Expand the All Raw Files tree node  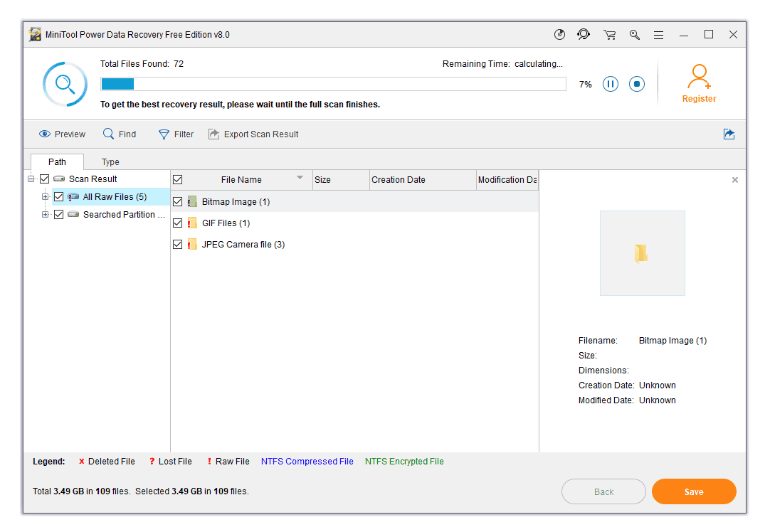click(x=46, y=196)
